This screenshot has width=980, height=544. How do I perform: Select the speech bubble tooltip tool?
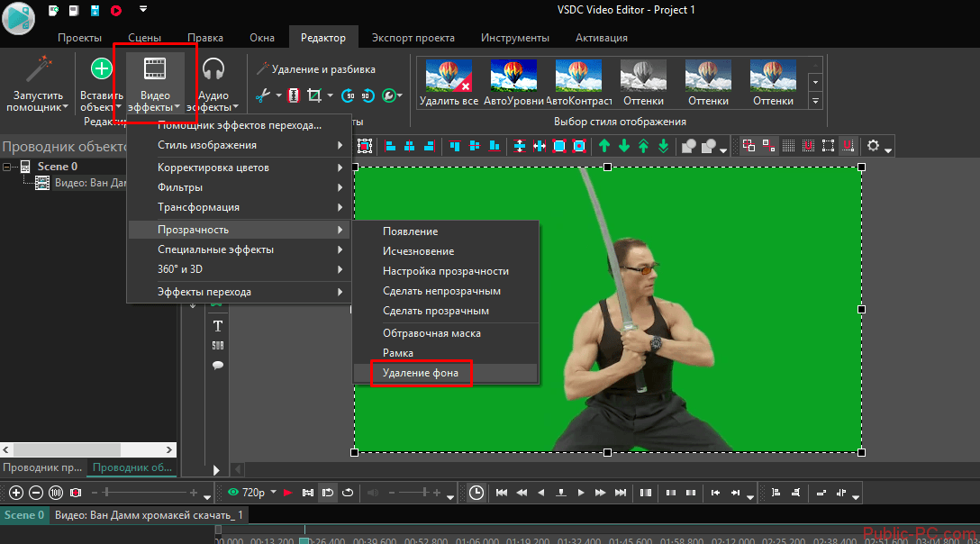click(217, 366)
